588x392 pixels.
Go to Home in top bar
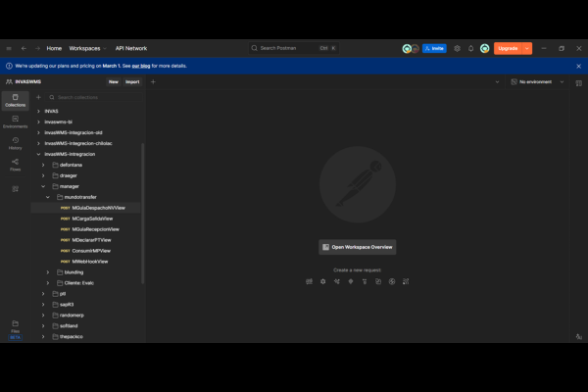click(x=54, y=48)
